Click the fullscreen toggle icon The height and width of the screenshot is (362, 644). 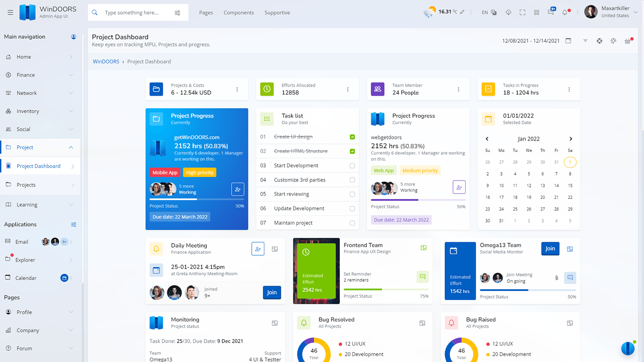[x=522, y=13]
